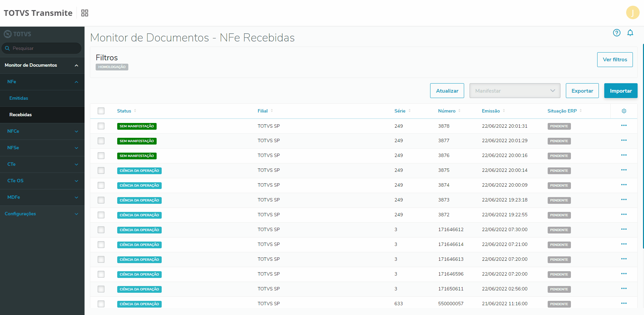Select checkbox for document 3875
This screenshot has width=644, height=315.
(x=101, y=170)
